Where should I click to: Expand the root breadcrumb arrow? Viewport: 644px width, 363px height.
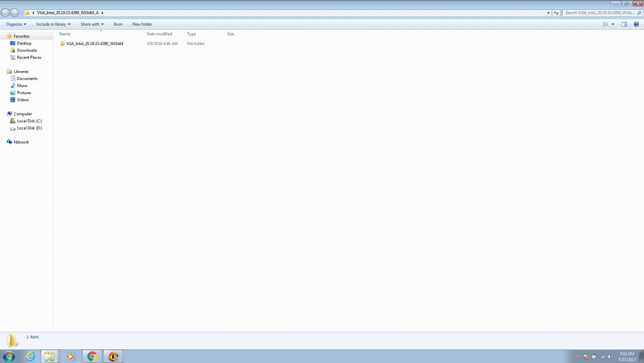pyautogui.click(x=33, y=13)
